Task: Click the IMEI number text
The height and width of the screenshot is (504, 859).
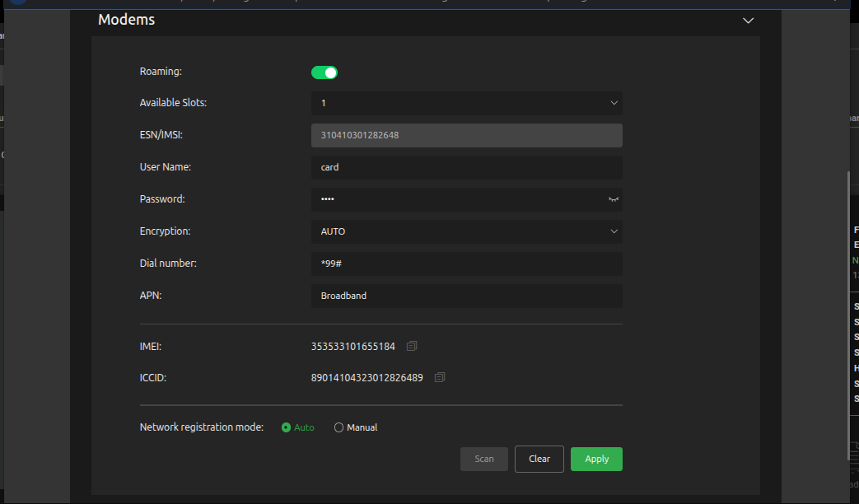Action: [352, 347]
